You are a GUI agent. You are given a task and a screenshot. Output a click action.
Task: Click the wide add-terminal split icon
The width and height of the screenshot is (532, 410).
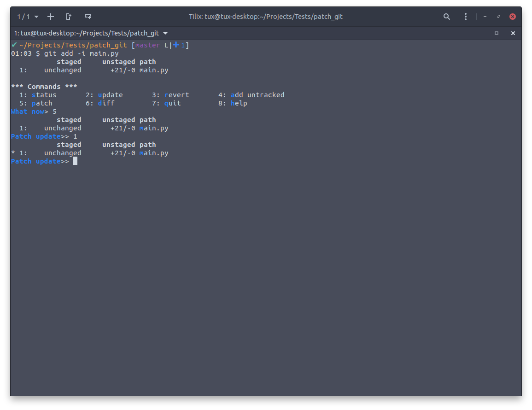pyautogui.click(x=88, y=17)
